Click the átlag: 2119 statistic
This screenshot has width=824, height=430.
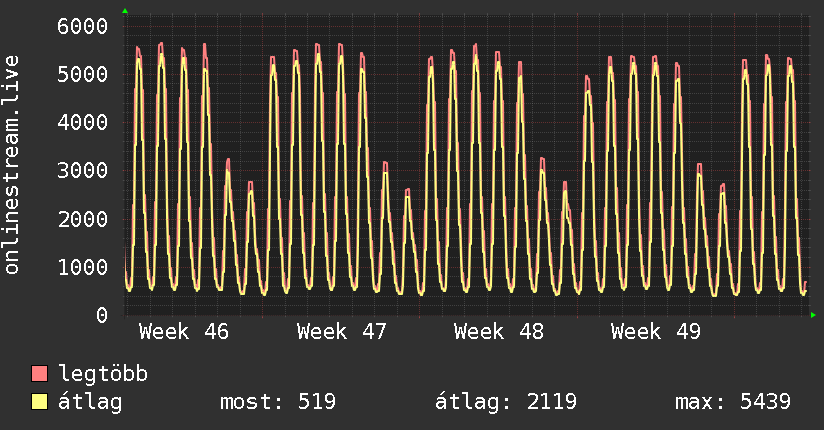click(505, 403)
